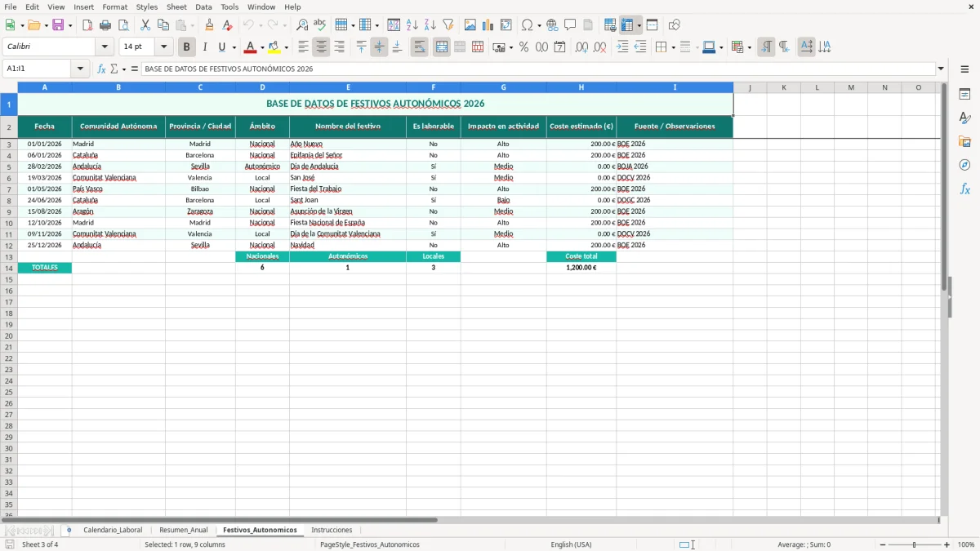Image resolution: width=980 pixels, height=551 pixels.
Task: Click Export as PDF icon
Action: (87, 25)
